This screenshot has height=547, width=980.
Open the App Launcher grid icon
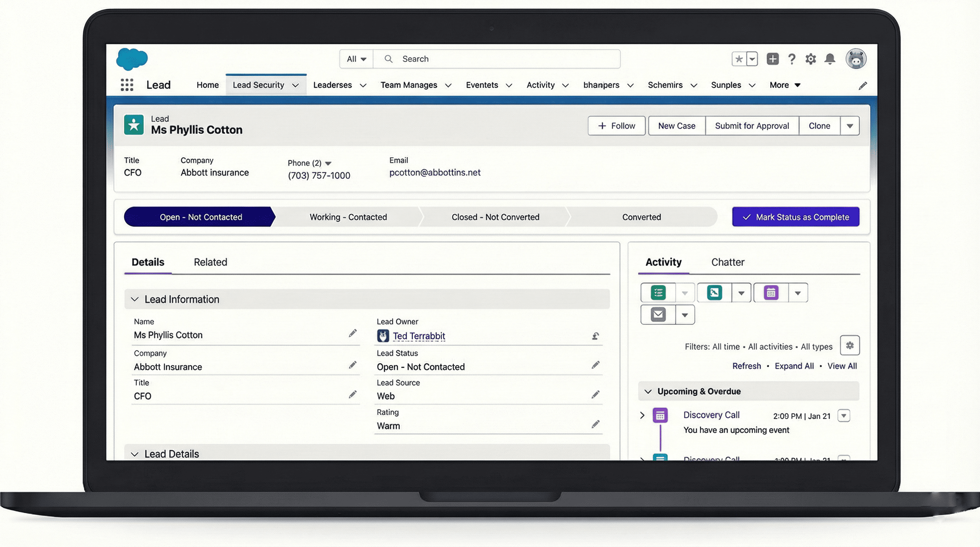(x=127, y=85)
